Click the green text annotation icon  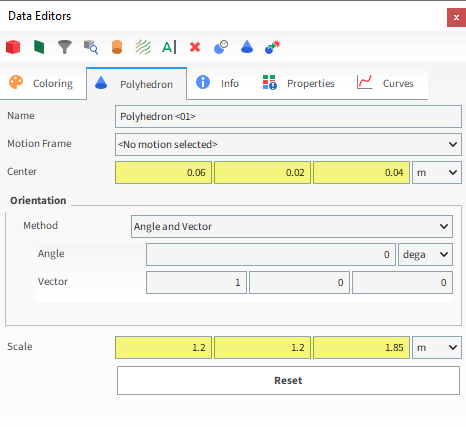click(x=169, y=47)
